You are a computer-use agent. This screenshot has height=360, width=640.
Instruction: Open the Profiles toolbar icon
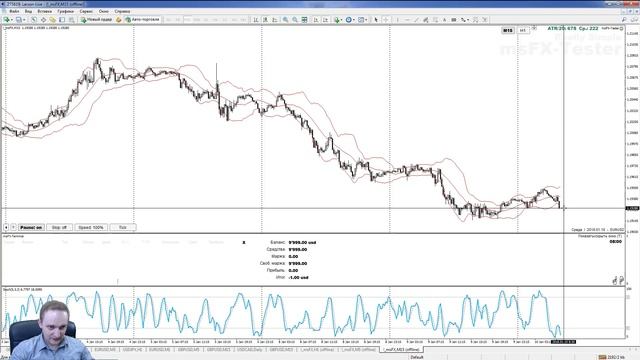coord(18,20)
